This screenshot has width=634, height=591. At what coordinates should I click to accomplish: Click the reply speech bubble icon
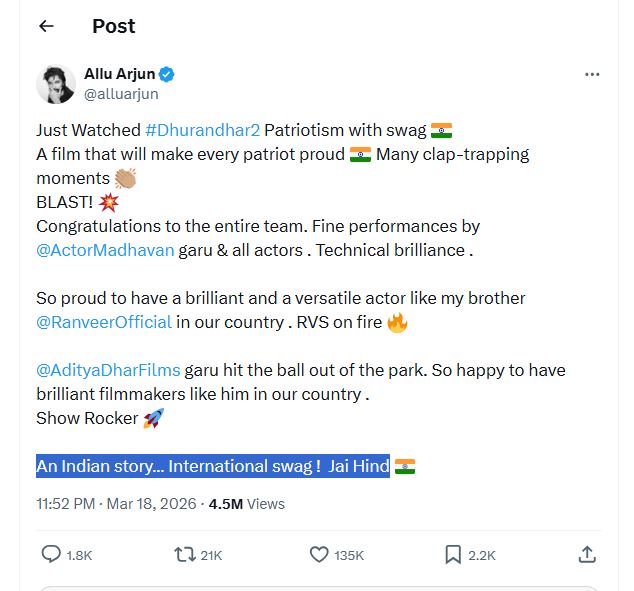[51, 553]
